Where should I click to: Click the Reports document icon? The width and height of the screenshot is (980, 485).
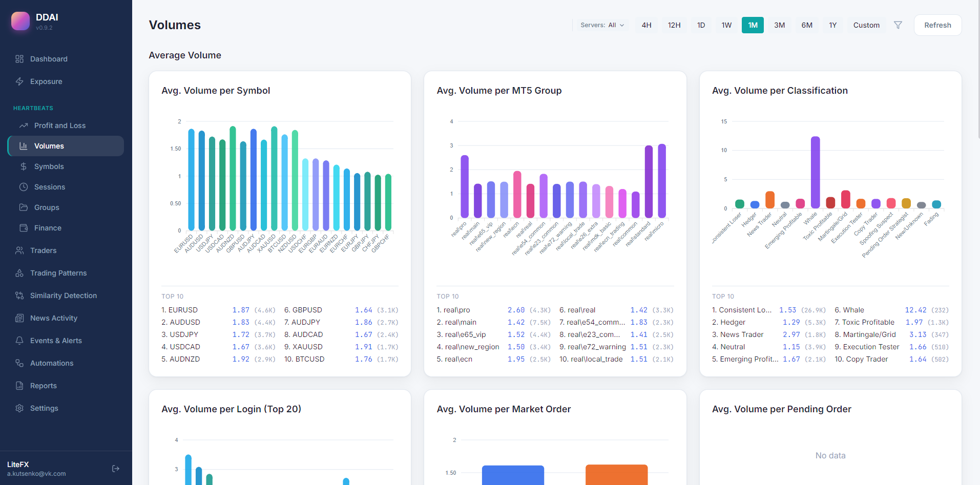(x=19, y=386)
